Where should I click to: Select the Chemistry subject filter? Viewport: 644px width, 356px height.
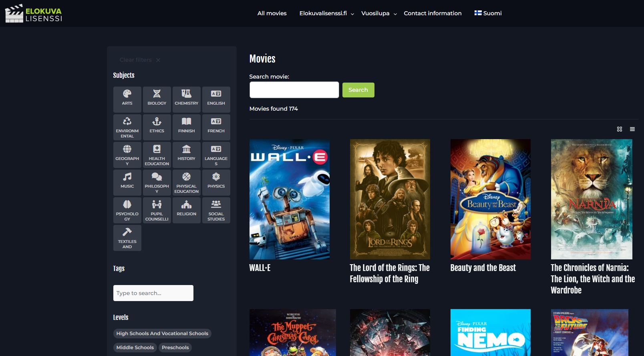click(x=186, y=99)
